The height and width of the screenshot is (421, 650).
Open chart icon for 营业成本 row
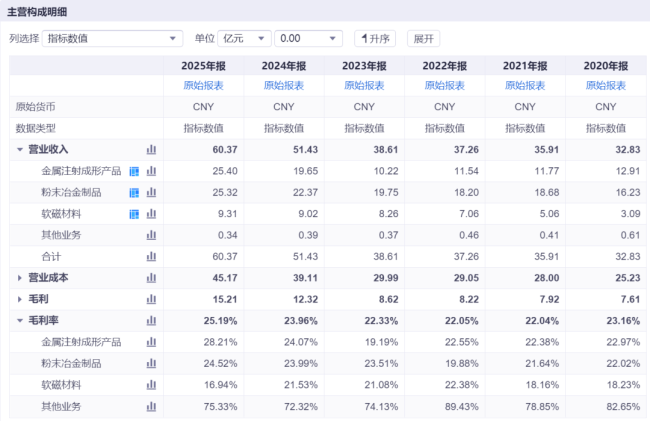click(x=151, y=278)
